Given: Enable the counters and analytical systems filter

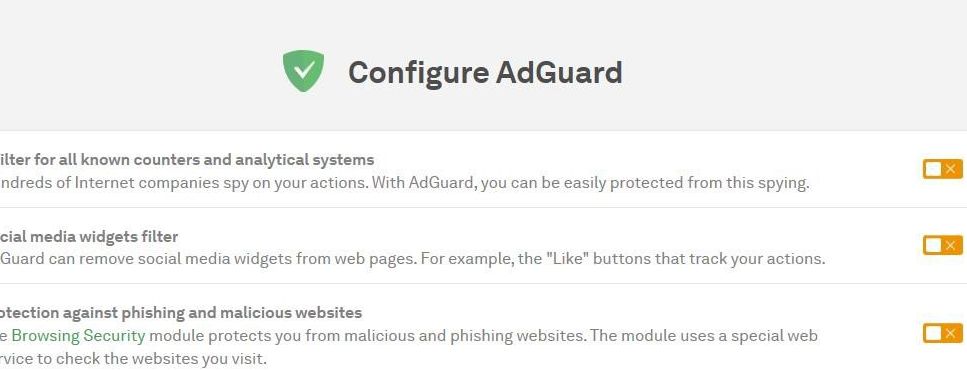Looking at the screenshot, I should point(942,168).
